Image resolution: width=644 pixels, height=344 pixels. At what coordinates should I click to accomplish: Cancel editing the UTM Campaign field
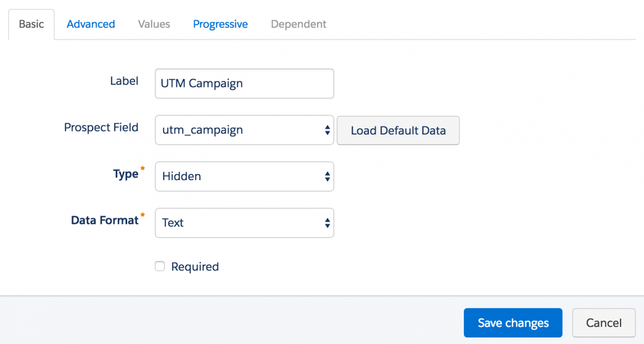tap(604, 323)
